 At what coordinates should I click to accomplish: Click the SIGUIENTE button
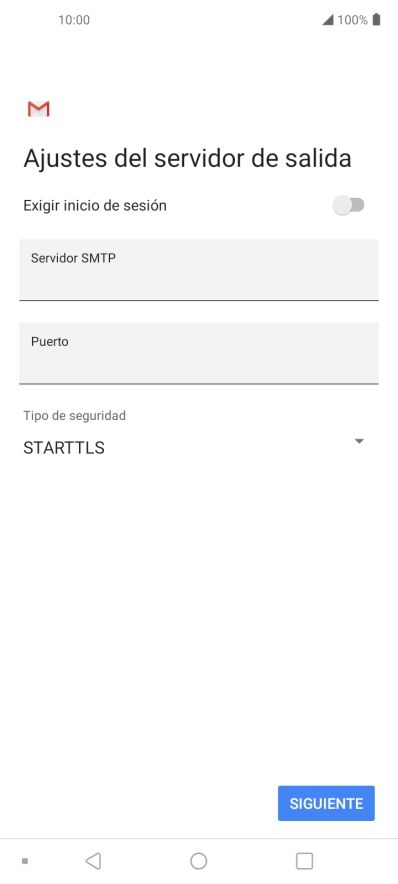326,803
